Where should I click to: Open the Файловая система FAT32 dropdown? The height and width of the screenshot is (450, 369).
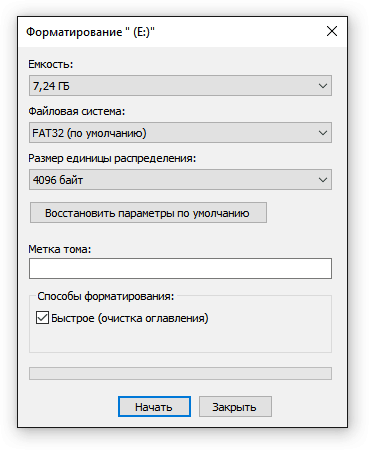tap(180, 133)
